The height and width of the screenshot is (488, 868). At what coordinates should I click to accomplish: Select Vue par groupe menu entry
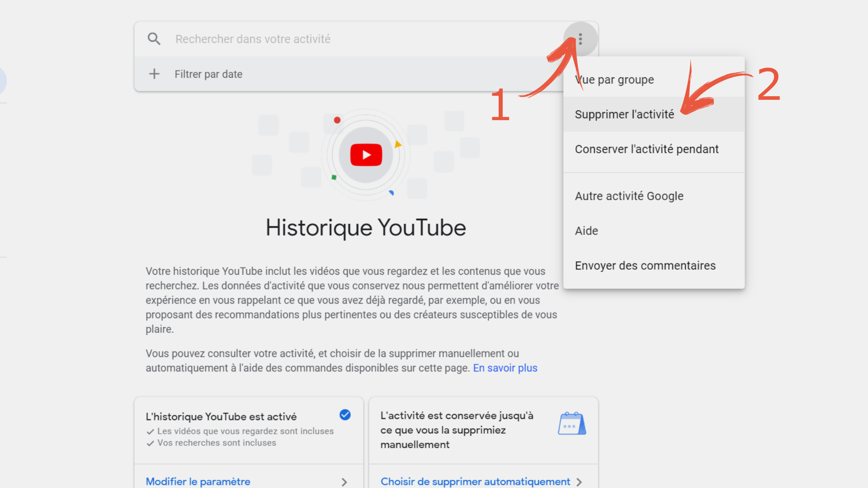tap(654, 80)
